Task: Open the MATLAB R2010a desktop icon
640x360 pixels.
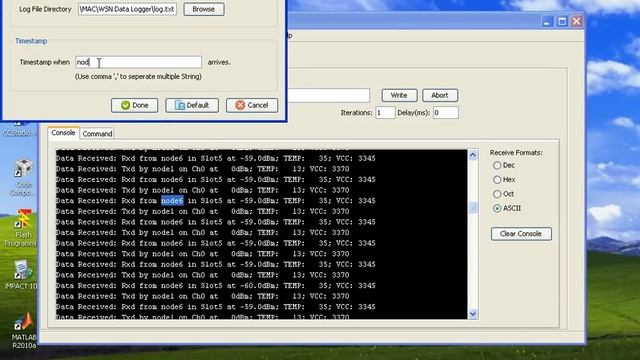Action: [x=24, y=331]
